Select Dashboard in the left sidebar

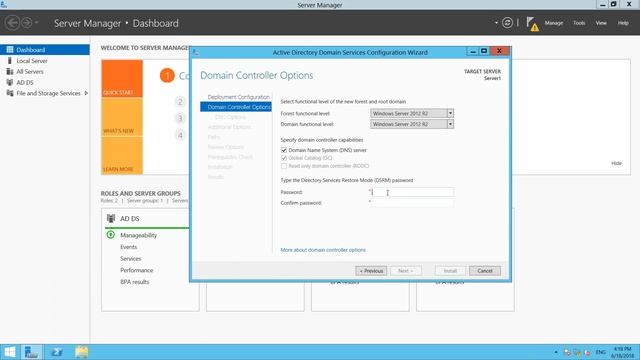click(x=45, y=50)
